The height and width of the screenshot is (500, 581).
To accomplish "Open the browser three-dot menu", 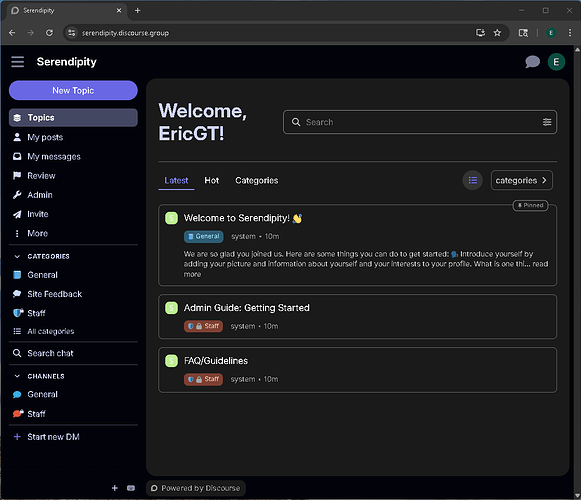I will [x=570, y=33].
